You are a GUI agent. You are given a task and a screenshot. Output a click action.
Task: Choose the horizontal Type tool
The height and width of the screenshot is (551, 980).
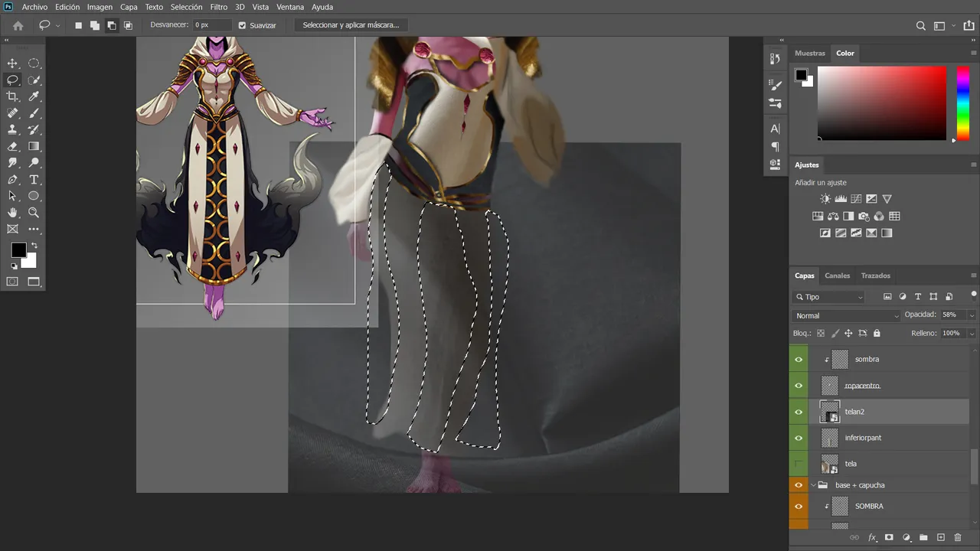tap(34, 180)
